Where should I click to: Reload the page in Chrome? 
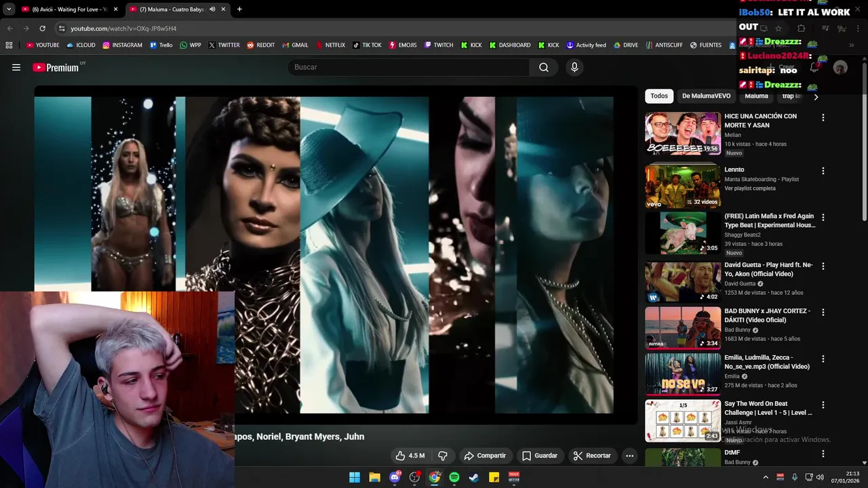pos(42,28)
